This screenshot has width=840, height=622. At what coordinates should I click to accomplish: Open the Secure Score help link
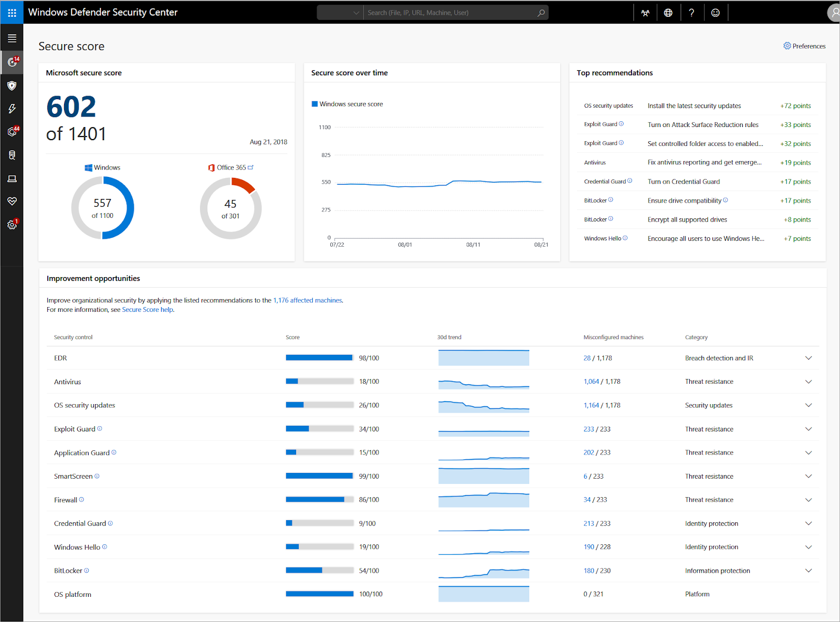click(x=147, y=309)
